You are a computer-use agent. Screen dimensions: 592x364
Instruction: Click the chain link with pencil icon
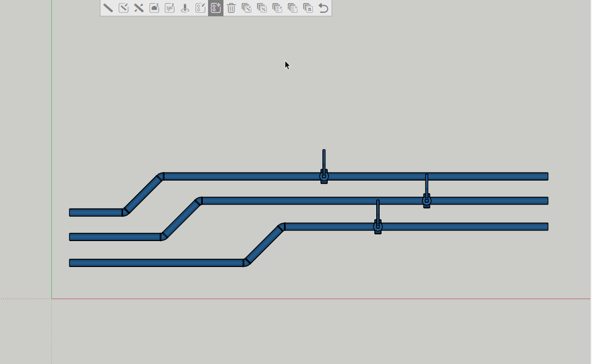click(x=200, y=8)
